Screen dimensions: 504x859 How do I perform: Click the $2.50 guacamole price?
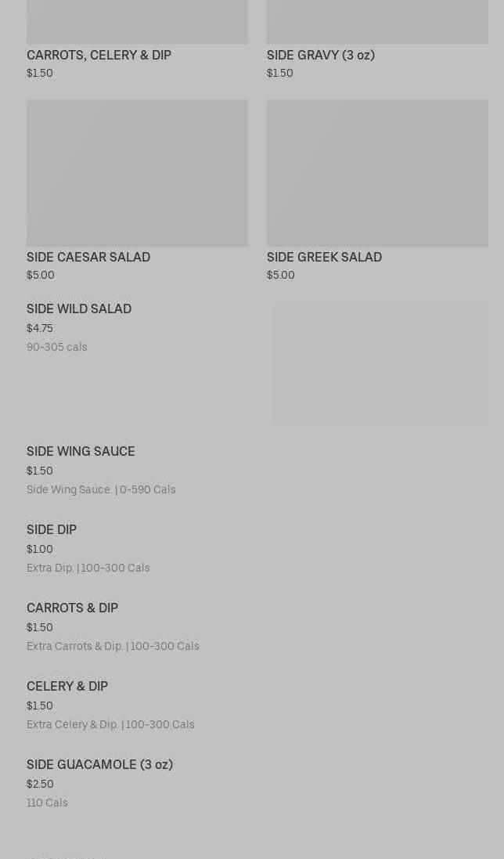tap(40, 784)
